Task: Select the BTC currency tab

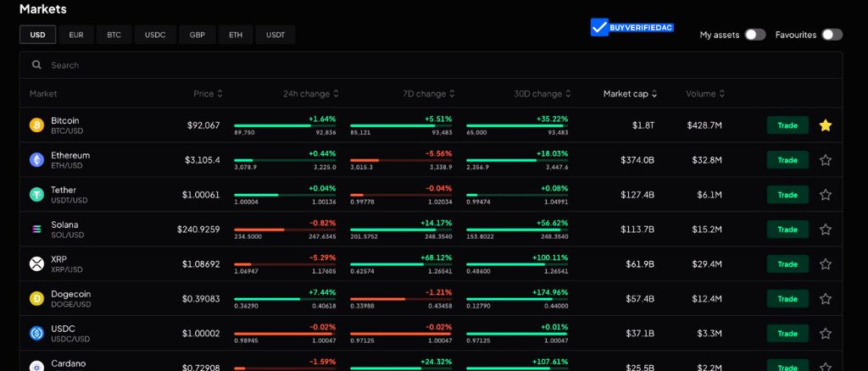Action: 114,35
